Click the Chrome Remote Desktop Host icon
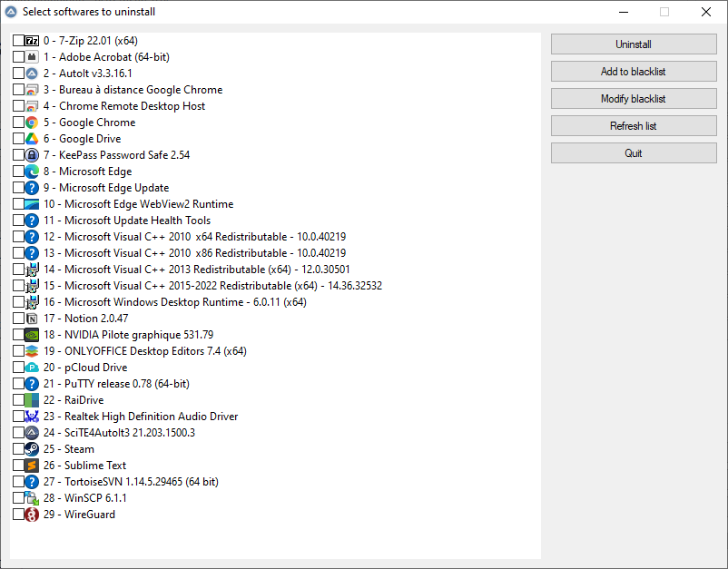Screen dimensions: 728x569 tap(32, 106)
